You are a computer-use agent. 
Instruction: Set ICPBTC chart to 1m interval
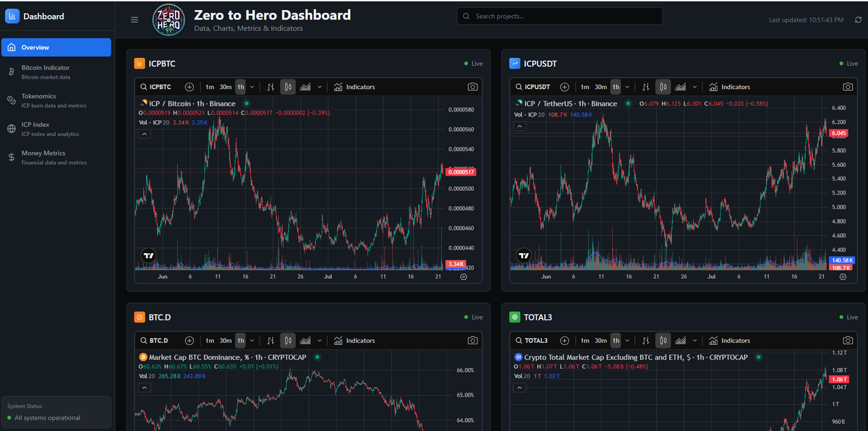209,87
